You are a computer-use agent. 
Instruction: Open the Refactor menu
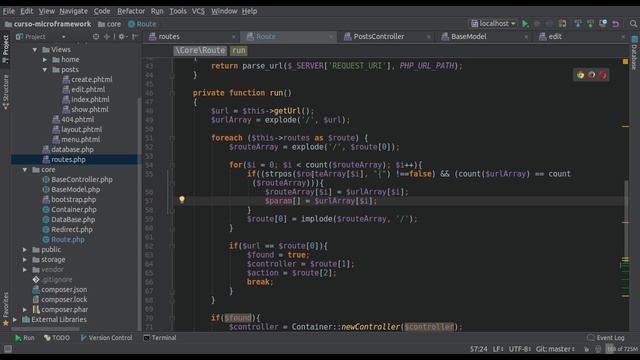click(131, 11)
